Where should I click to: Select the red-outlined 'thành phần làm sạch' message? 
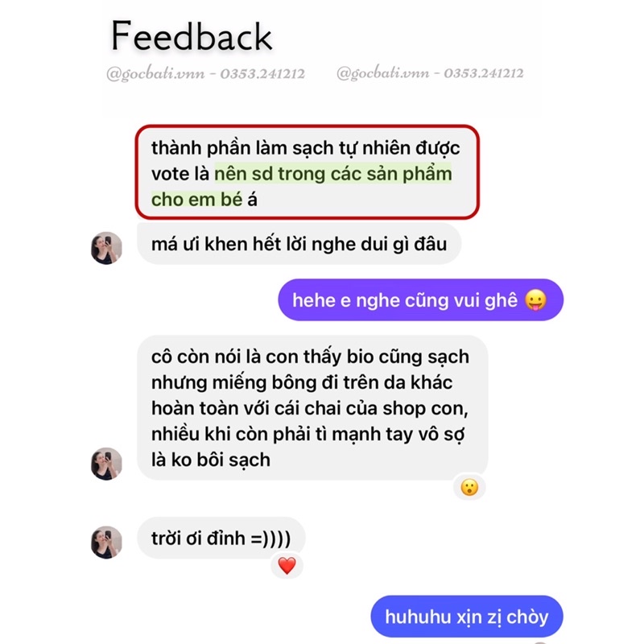coord(308,172)
